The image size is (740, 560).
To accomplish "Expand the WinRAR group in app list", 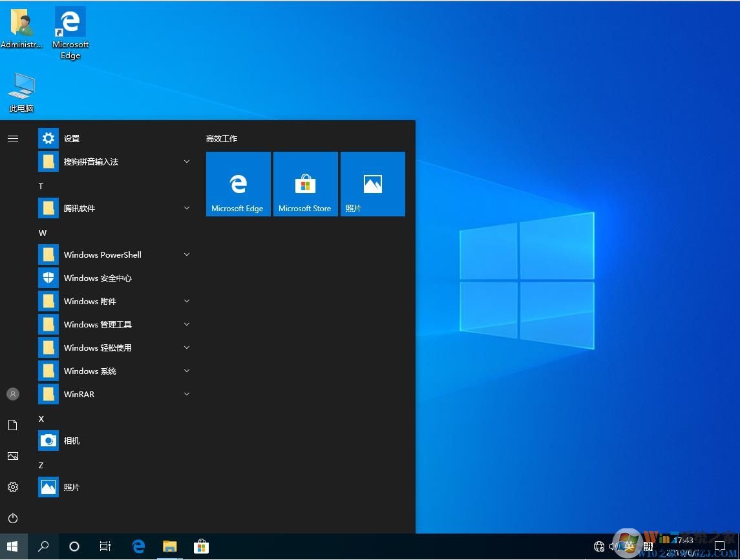I will (186, 394).
